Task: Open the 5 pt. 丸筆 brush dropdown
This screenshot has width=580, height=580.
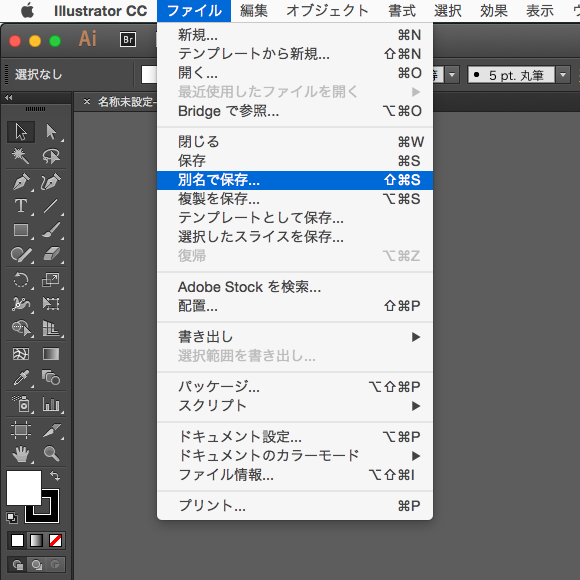Action: tap(563, 75)
